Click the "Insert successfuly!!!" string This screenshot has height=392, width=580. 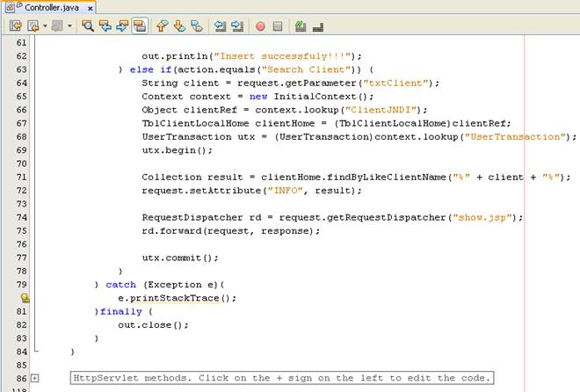pyautogui.click(x=282, y=56)
